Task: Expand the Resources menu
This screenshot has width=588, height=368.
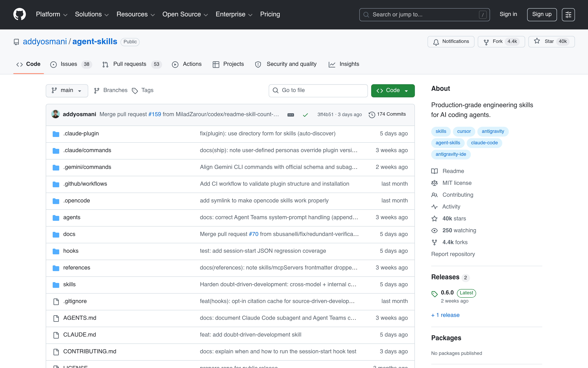Action: point(135,14)
